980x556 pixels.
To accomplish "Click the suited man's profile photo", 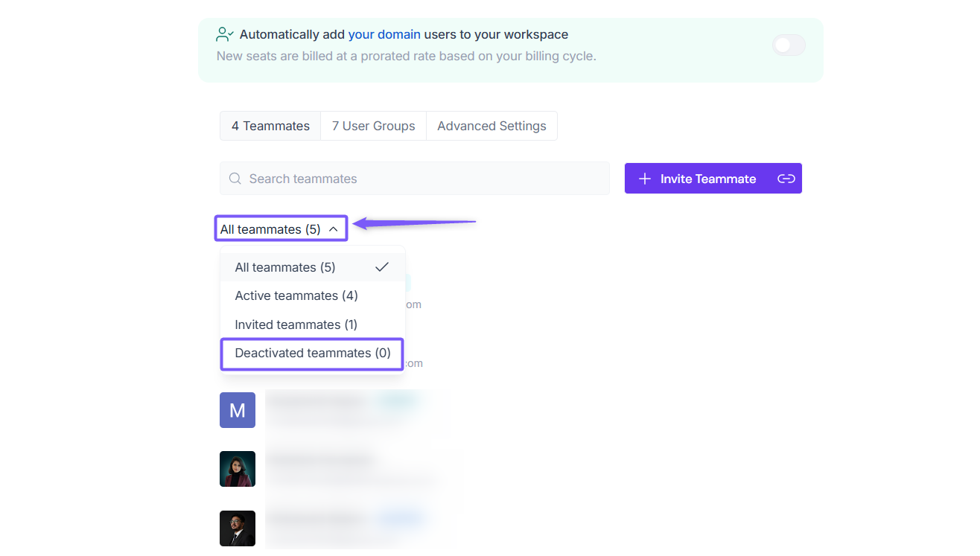I will [238, 528].
